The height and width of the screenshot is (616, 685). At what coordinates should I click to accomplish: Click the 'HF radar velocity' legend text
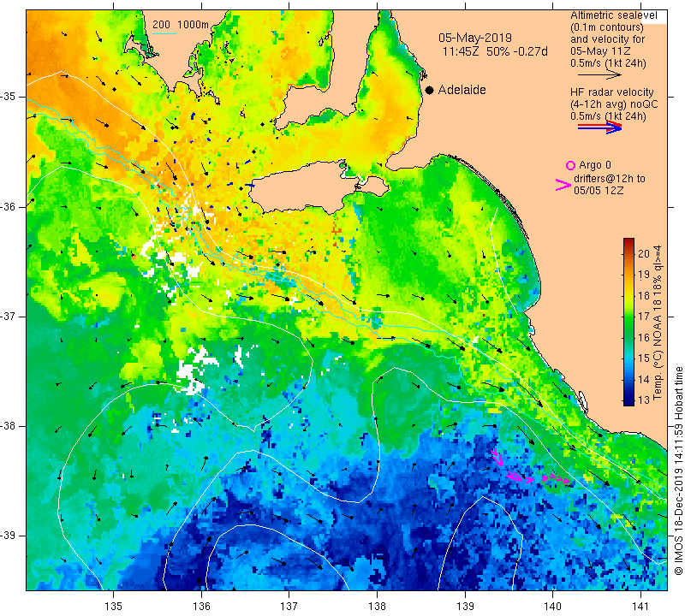point(612,92)
